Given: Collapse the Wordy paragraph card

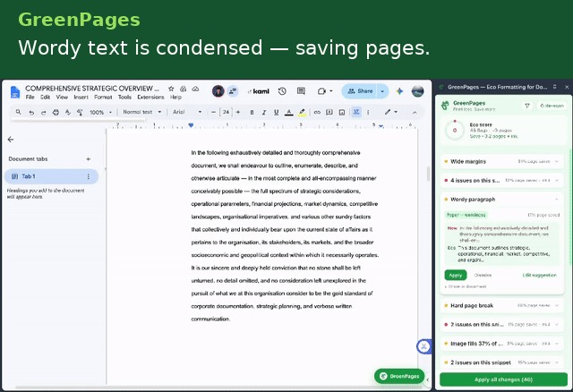Looking at the screenshot, I should point(557,199).
